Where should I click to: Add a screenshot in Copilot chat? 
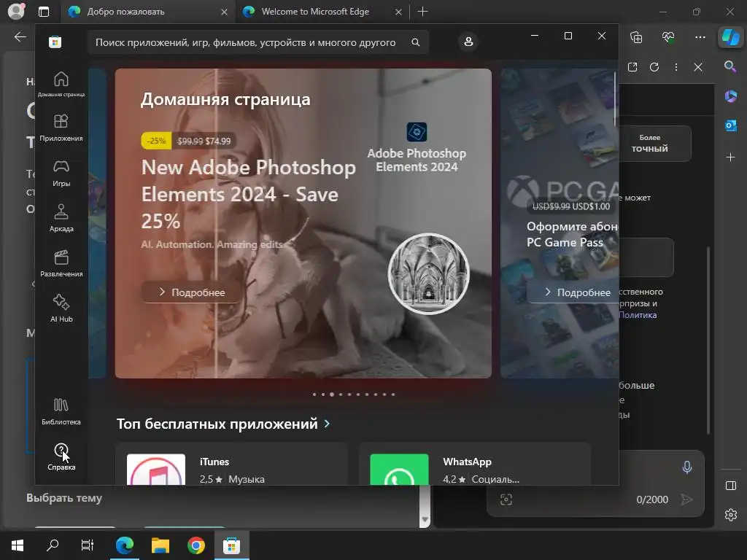click(506, 499)
